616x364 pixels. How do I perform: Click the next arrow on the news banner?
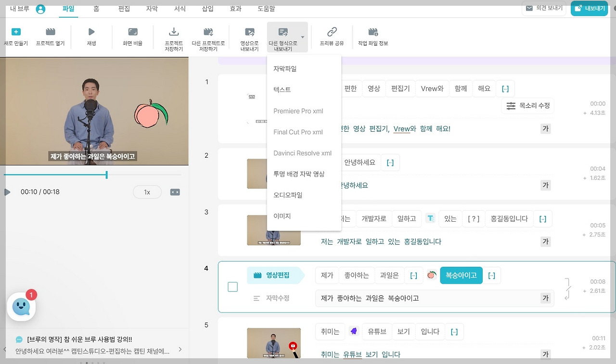(x=180, y=350)
